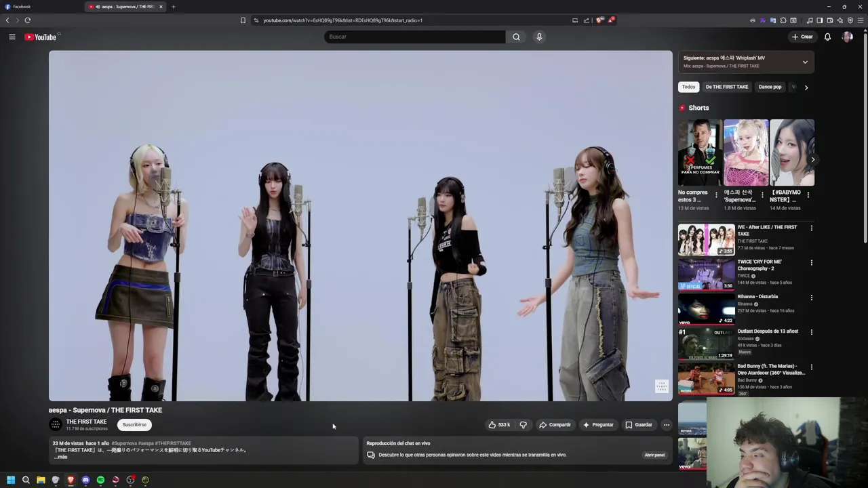Open the share icon in address bar
The image size is (868, 488).
point(587,20)
